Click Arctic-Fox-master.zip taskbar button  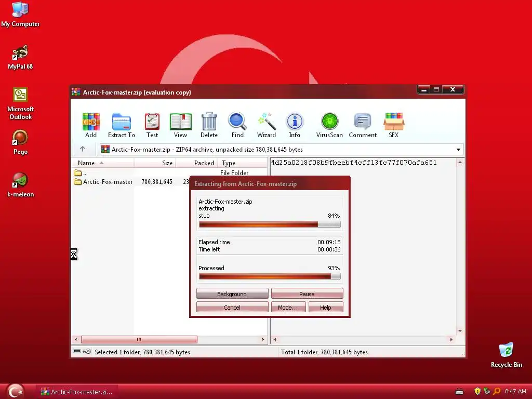(77, 392)
